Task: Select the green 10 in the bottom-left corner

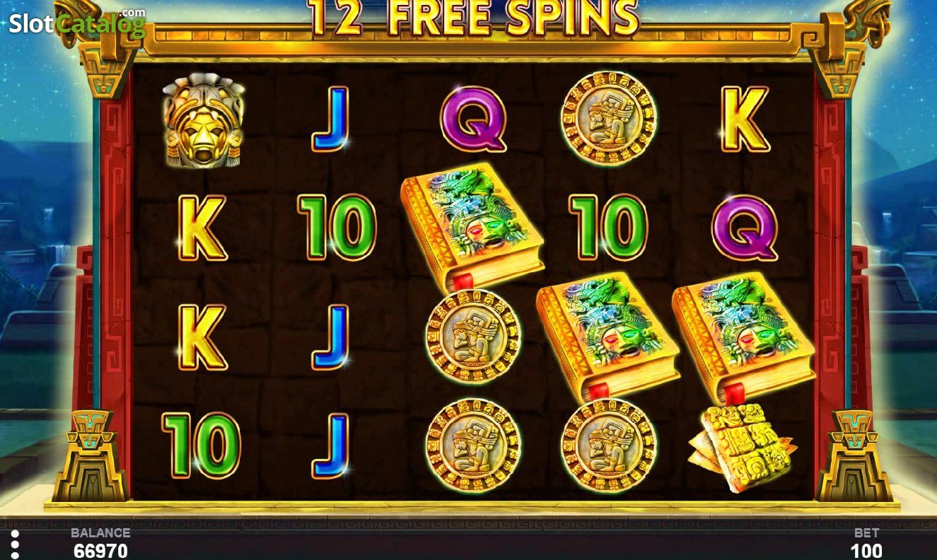Action: (x=202, y=445)
